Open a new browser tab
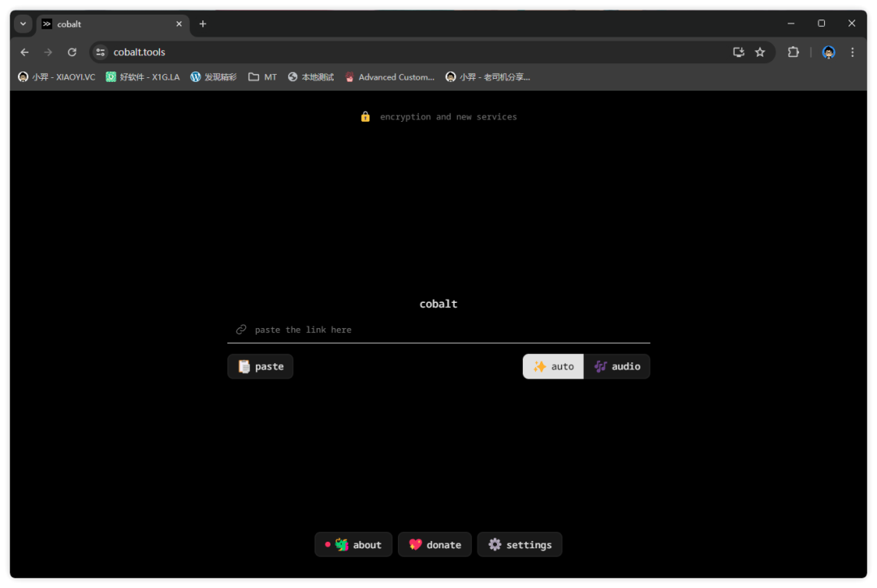This screenshot has width=877, height=588. point(203,24)
